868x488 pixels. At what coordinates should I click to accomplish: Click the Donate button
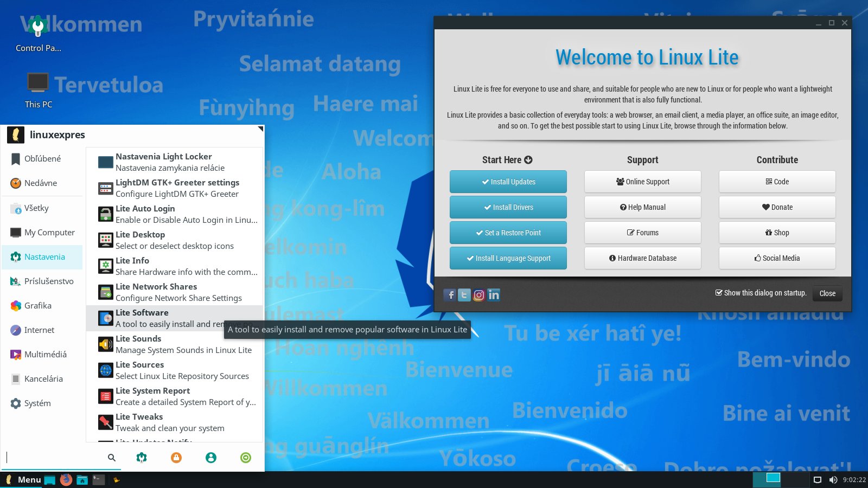[777, 207]
